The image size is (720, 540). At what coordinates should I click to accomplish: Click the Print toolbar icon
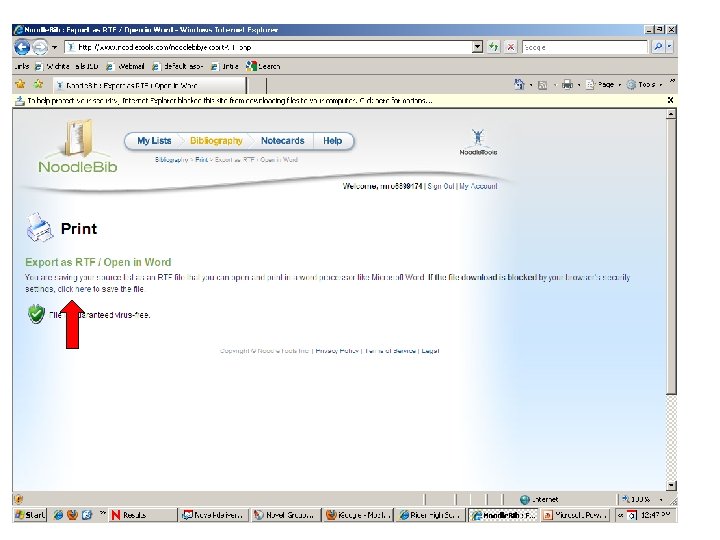568,84
